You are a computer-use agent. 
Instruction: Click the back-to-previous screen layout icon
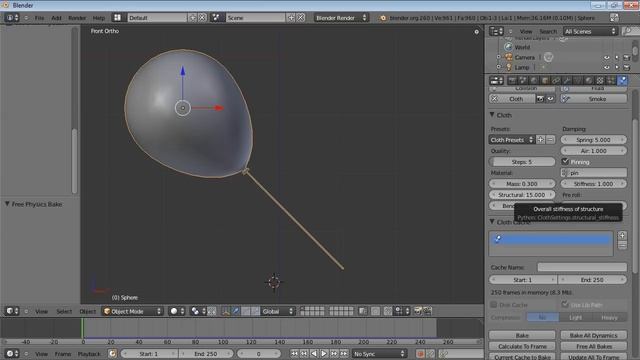614,17
